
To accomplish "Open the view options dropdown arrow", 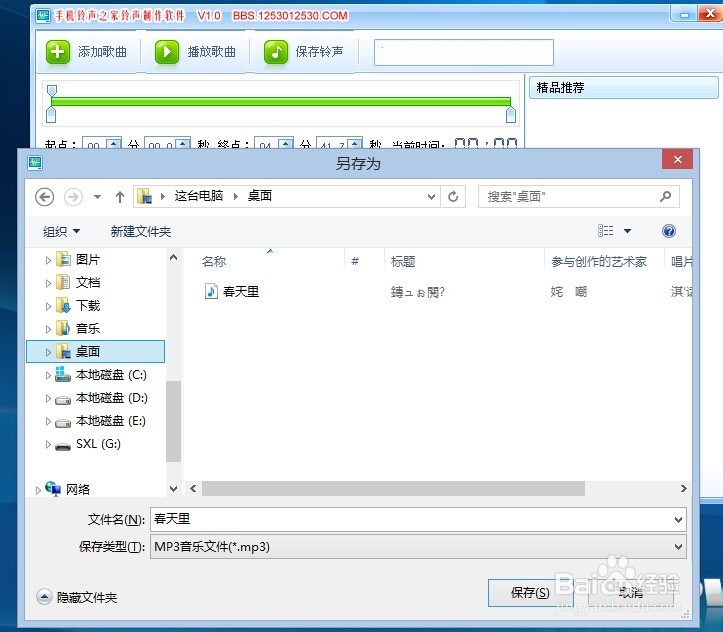I will (628, 231).
